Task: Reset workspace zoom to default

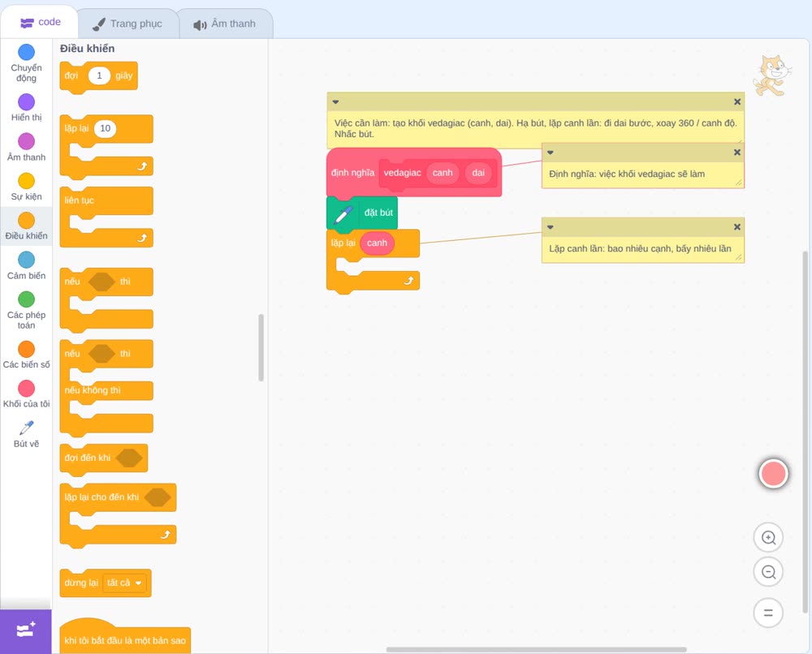Action: (768, 613)
